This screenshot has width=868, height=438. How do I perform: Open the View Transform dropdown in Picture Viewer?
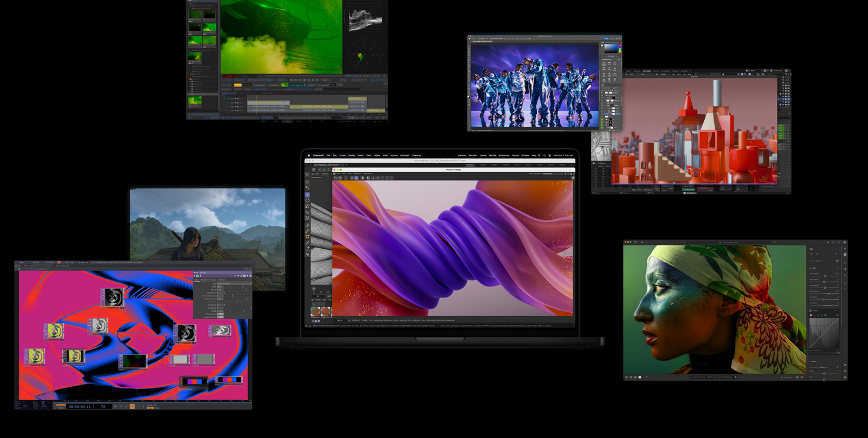click(553, 173)
